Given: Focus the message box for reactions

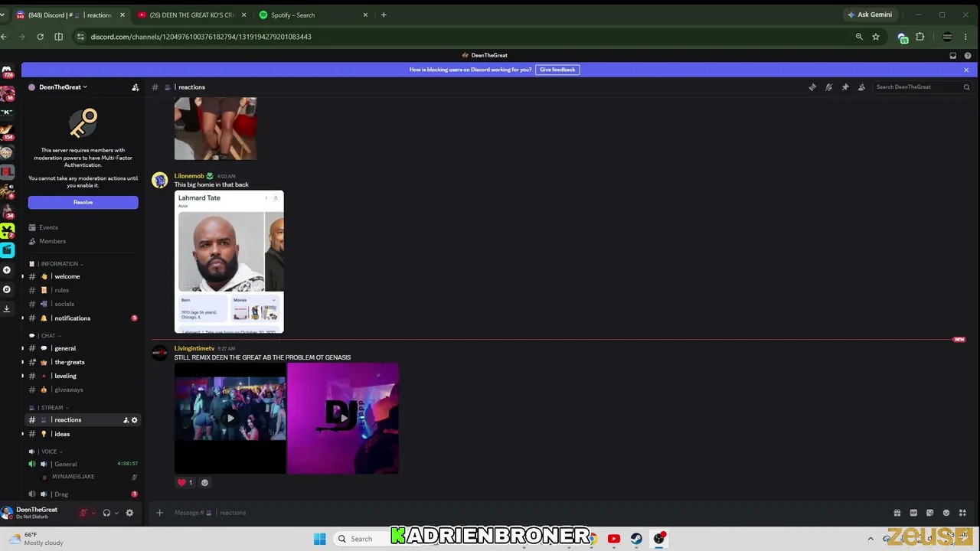Looking at the screenshot, I should [528, 513].
